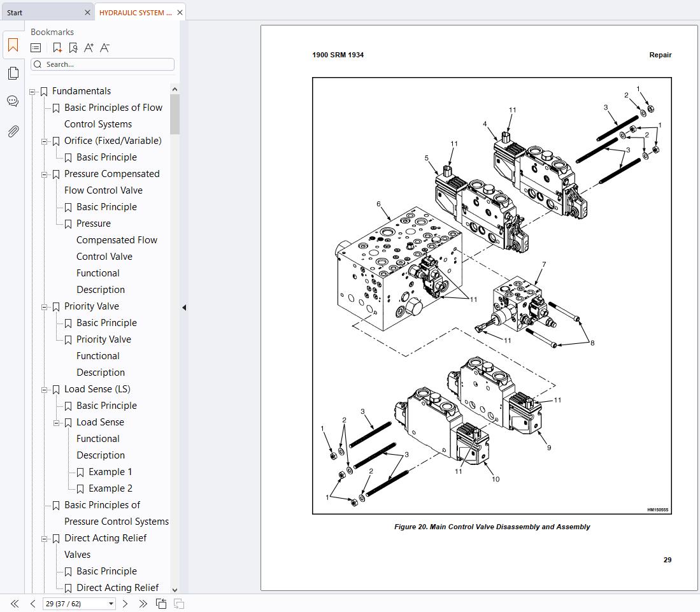Collapse the bookmarks panel with side arrow
700x612 pixels.
(184, 308)
